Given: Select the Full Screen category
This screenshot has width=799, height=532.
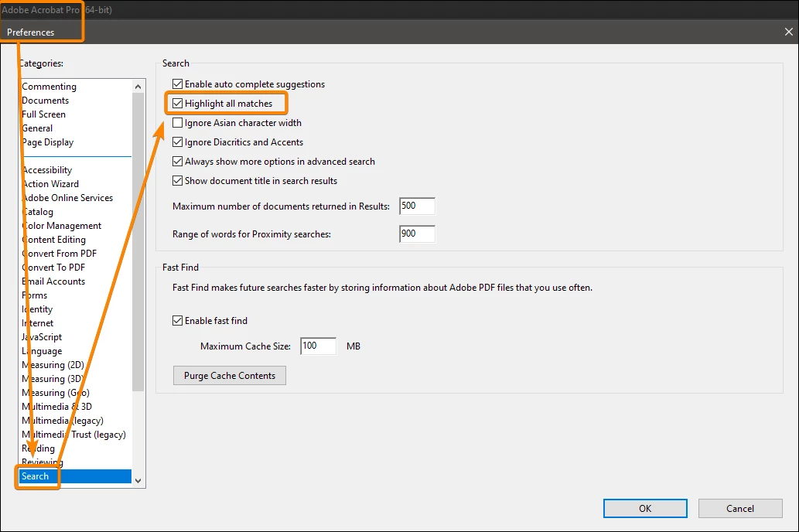Looking at the screenshot, I should (43, 114).
